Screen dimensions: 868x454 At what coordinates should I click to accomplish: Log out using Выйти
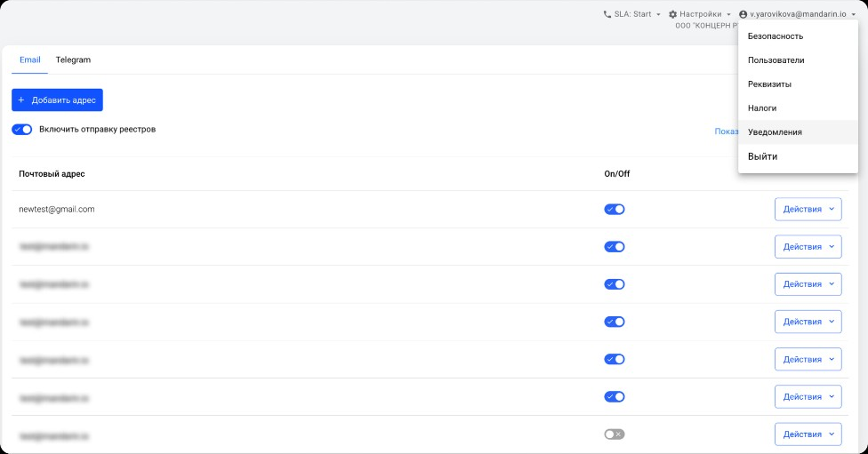762,156
